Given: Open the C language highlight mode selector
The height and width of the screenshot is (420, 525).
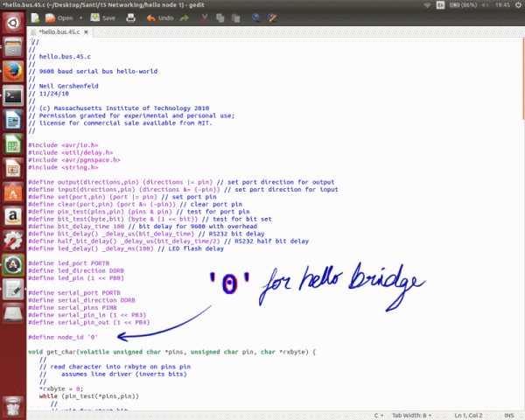Looking at the screenshot, I should (x=379, y=416).
